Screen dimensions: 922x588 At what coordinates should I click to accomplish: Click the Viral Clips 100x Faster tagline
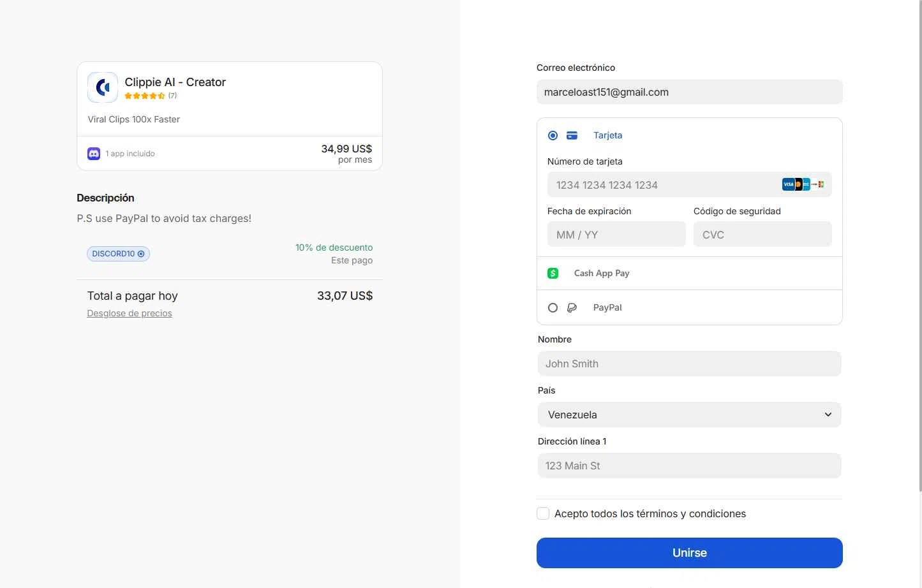(134, 119)
